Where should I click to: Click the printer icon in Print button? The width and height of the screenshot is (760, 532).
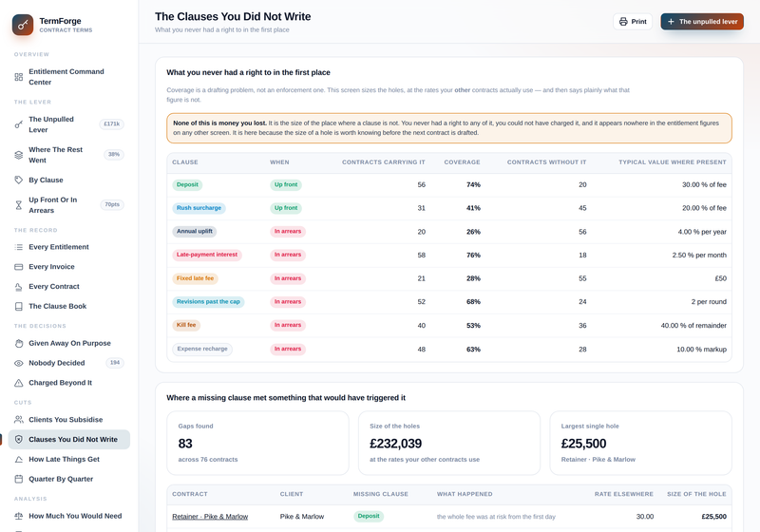click(623, 22)
